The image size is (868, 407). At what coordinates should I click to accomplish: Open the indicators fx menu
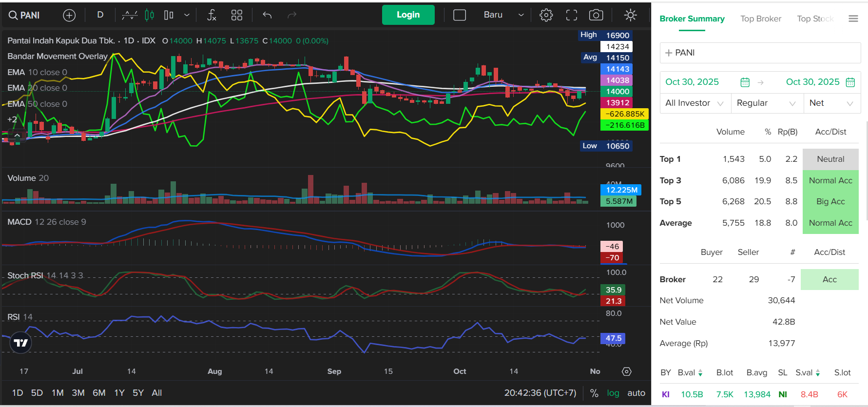tap(212, 16)
